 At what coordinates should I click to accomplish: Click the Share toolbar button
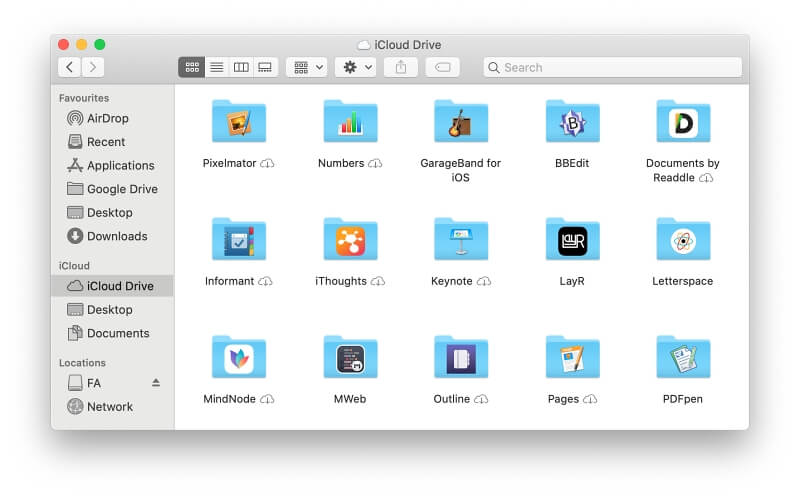point(401,67)
